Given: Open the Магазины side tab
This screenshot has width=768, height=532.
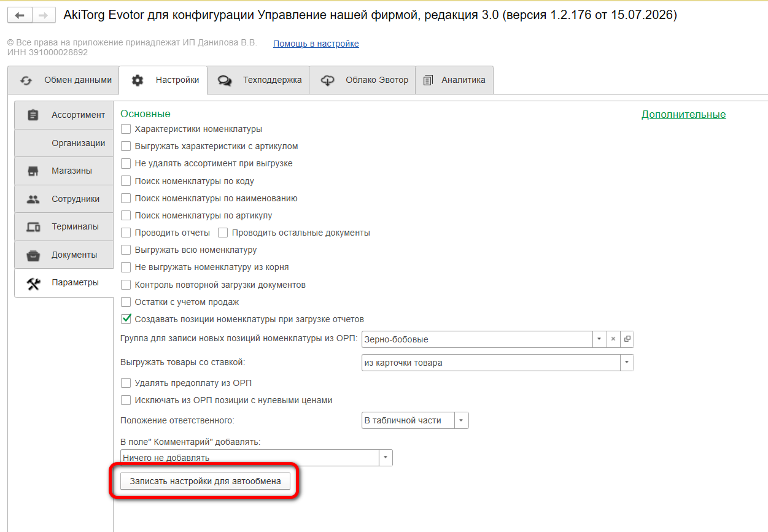Looking at the screenshot, I should click(64, 171).
